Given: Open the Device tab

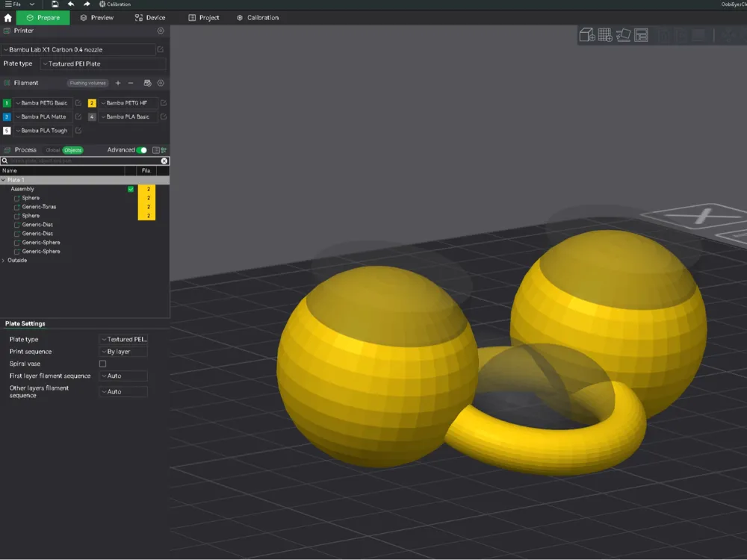Looking at the screenshot, I should [150, 18].
